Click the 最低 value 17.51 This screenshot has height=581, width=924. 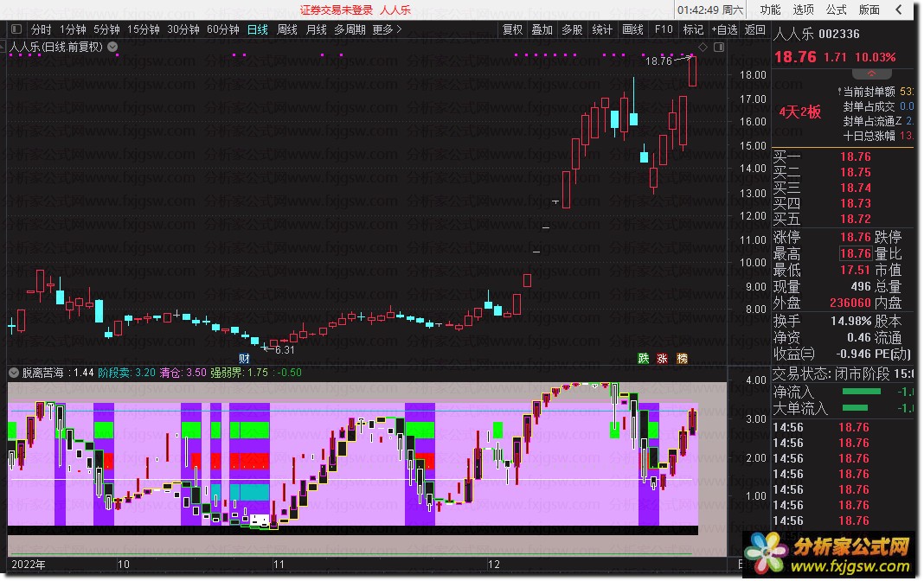pyautogui.click(x=855, y=271)
